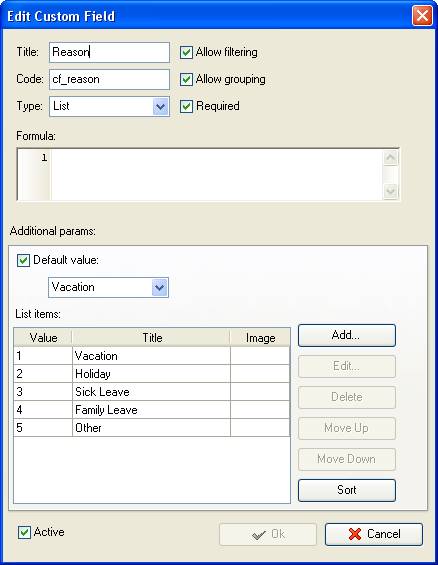Viewport: 438px width, 565px height.
Task: Click the Formula scroll down arrow
Action: coord(390,191)
